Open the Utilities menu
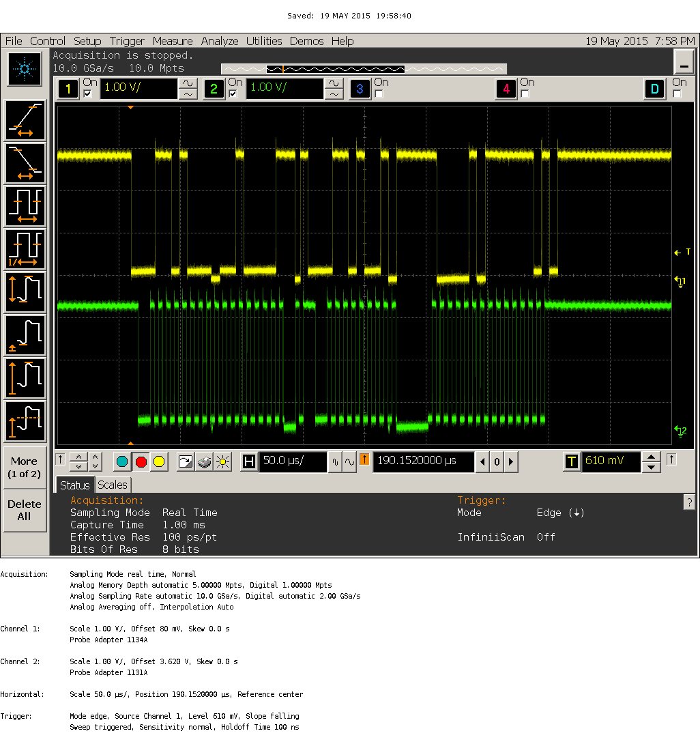 (264, 41)
